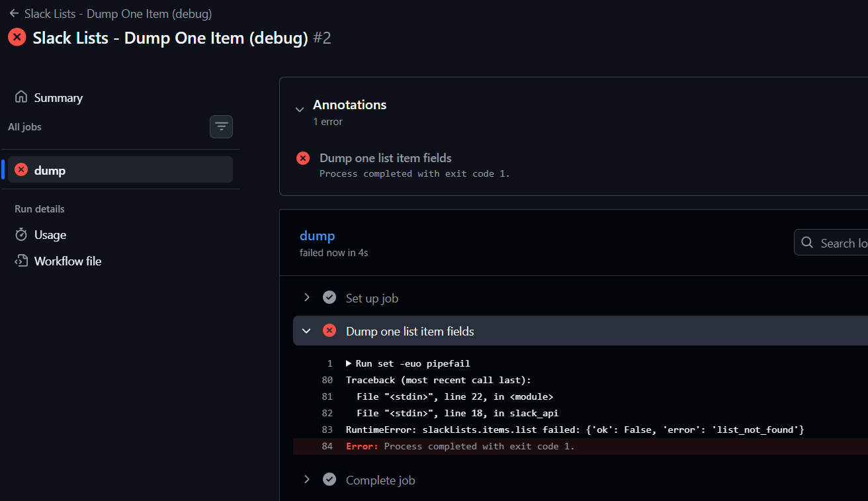Click the 'line 18, in slack_api' log line
This screenshot has height=501, width=868.
(x=457, y=413)
